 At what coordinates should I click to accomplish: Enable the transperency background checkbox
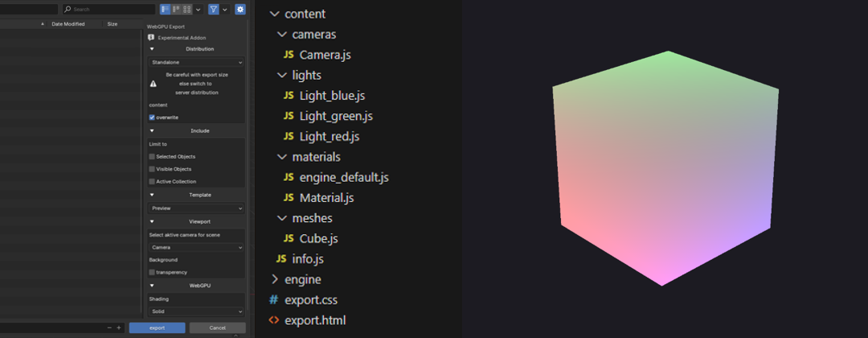point(152,272)
